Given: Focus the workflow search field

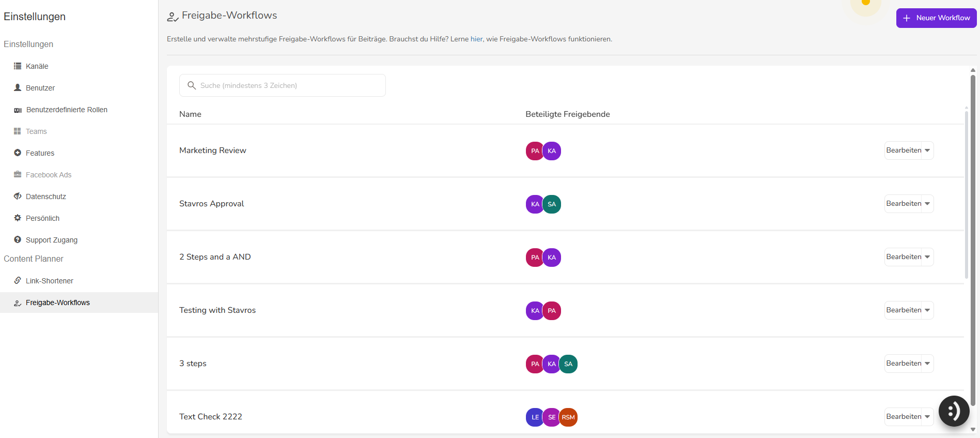Looking at the screenshot, I should tap(289, 85).
